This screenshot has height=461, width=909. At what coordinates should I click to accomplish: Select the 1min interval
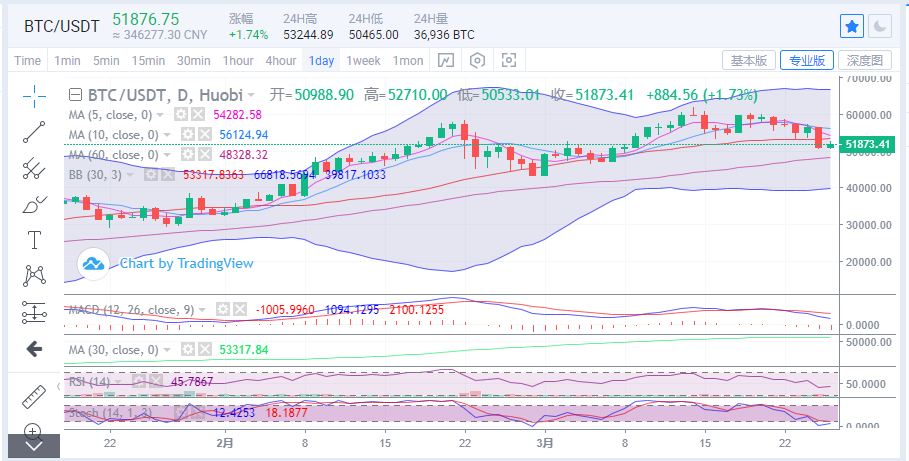[67, 60]
